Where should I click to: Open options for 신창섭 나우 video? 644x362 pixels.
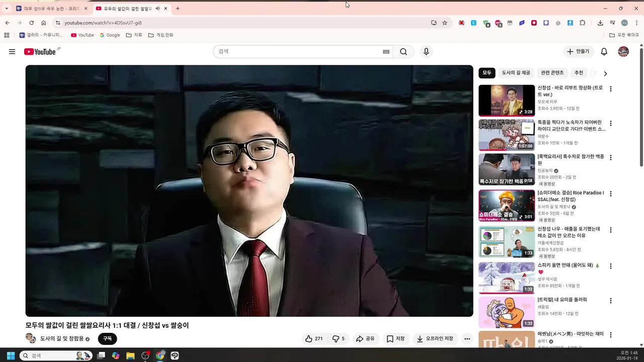(x=611, y=230)
